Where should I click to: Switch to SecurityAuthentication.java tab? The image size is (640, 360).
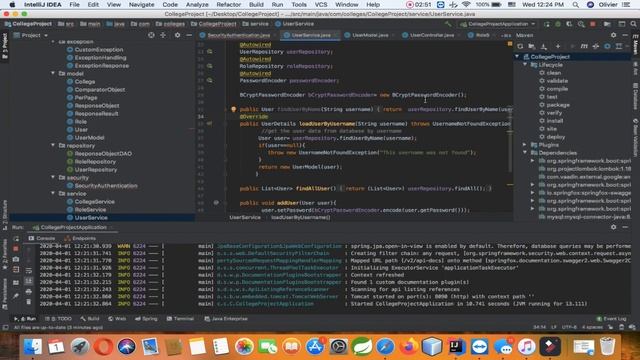(238, 36)
